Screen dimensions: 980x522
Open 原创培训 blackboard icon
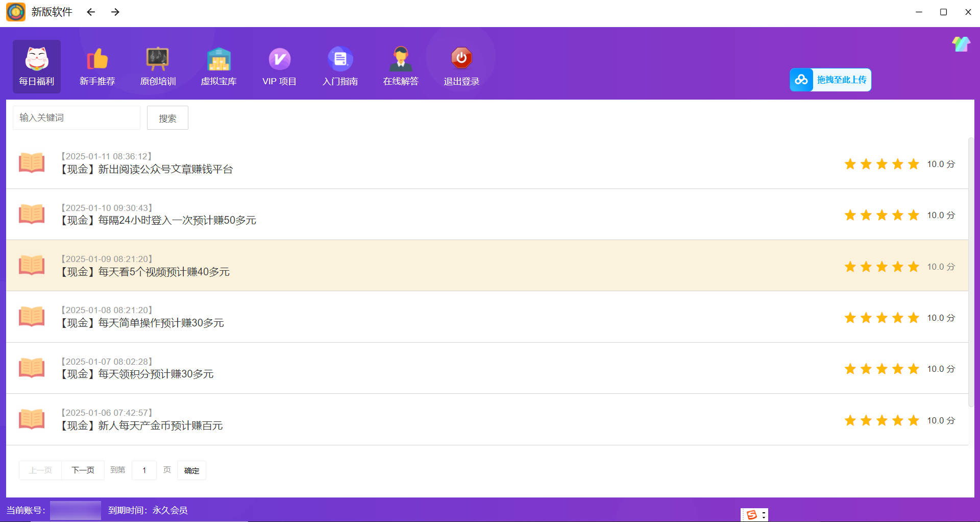pyautogui.click(x=158, y=59)
